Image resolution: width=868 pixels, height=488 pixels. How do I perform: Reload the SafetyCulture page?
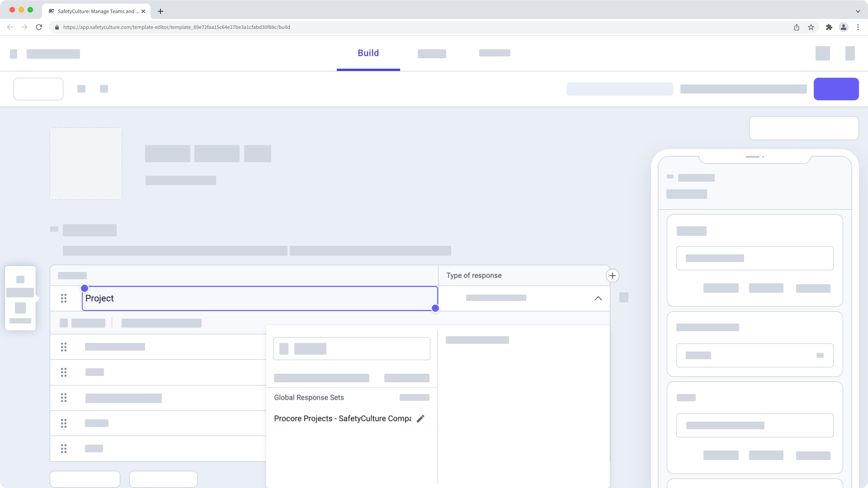click(x=39, y=27)
